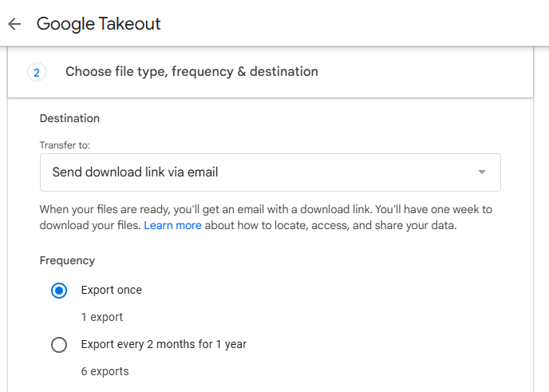The image size is (549, 392).
Task: Click the Google Takeout page title
Action: [x=99, y=24]
